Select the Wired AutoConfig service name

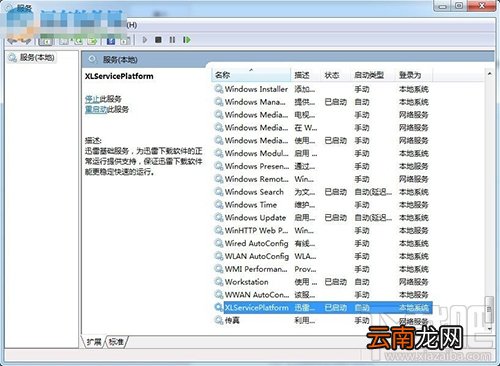[x=256, y=243]
